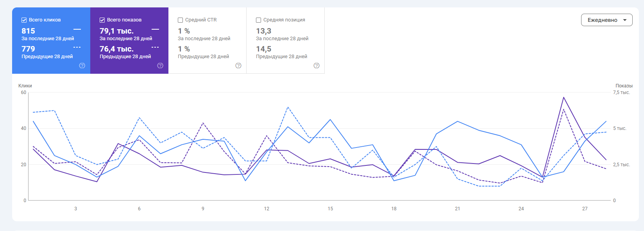Enable the Средняя позиция checkbox
This screenshot has height=231, width=644.
point(259,20)
